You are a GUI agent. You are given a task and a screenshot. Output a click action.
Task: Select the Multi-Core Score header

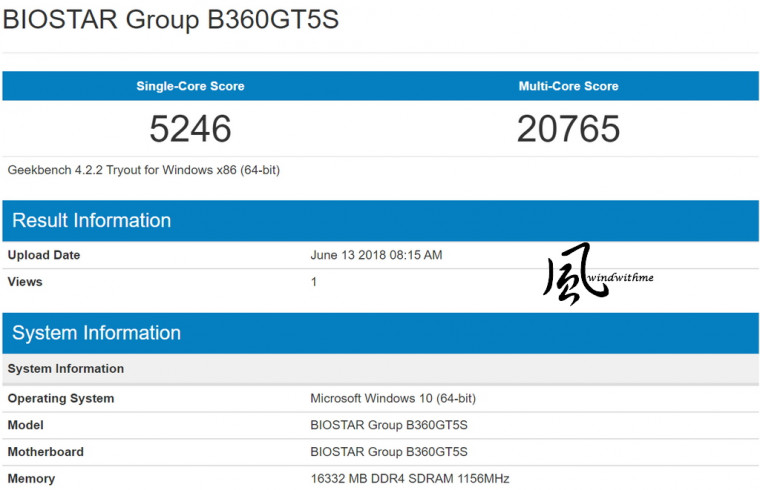568,86
